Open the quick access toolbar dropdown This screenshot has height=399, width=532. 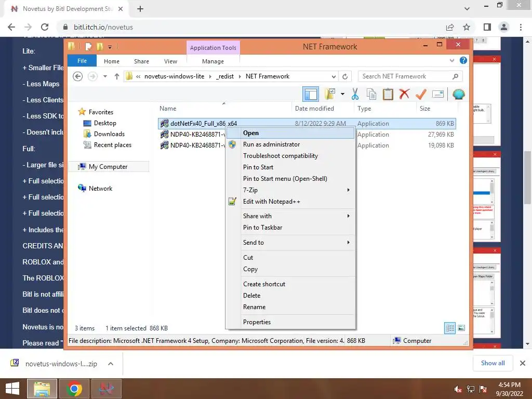click(110, 47)
